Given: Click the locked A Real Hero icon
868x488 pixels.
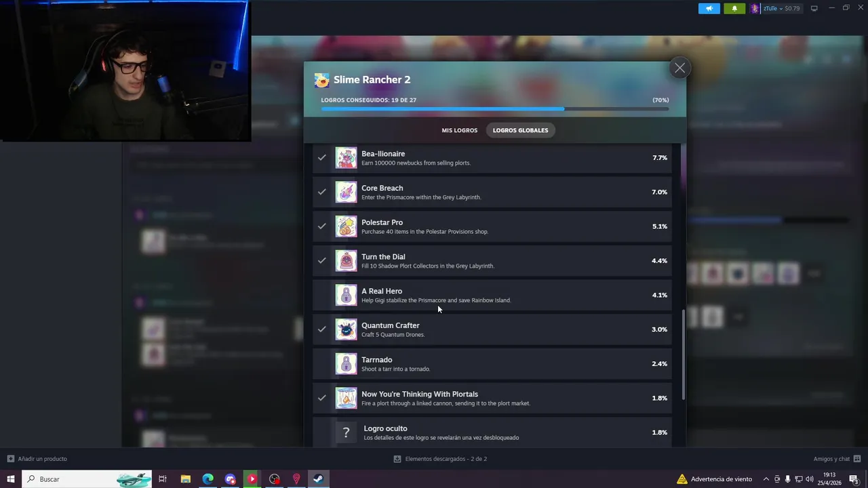Looking at the screenshot, I should tap(346, 295).
